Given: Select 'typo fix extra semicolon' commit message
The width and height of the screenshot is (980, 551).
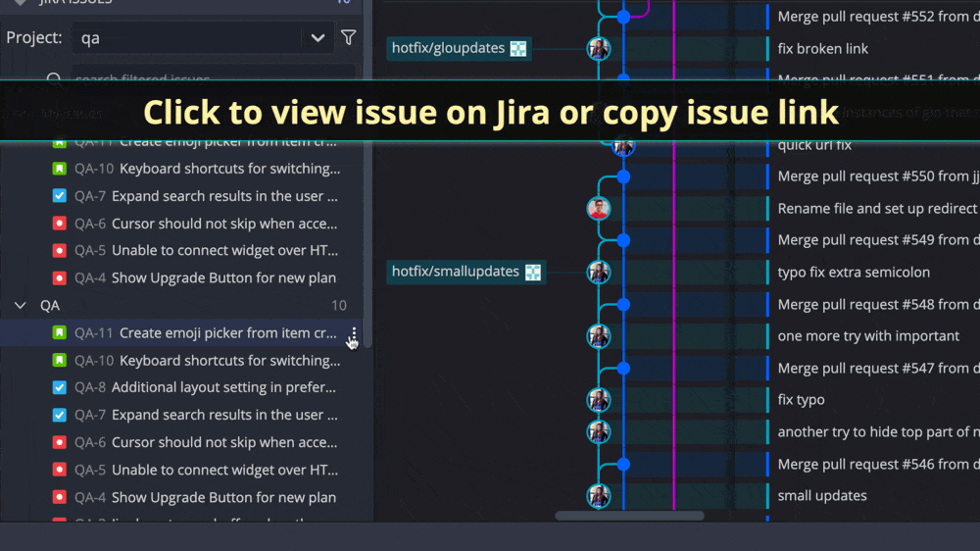Looking at the screenshot, I should click(854, 272).
